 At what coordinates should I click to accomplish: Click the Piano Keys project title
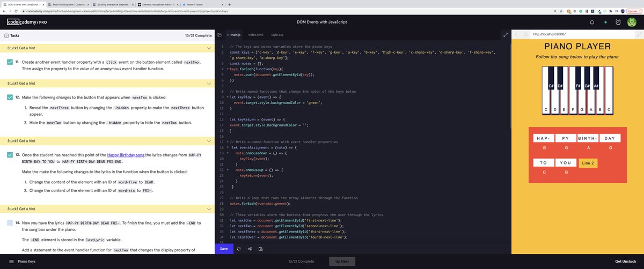pyautogui.click(x=26, y=261)
